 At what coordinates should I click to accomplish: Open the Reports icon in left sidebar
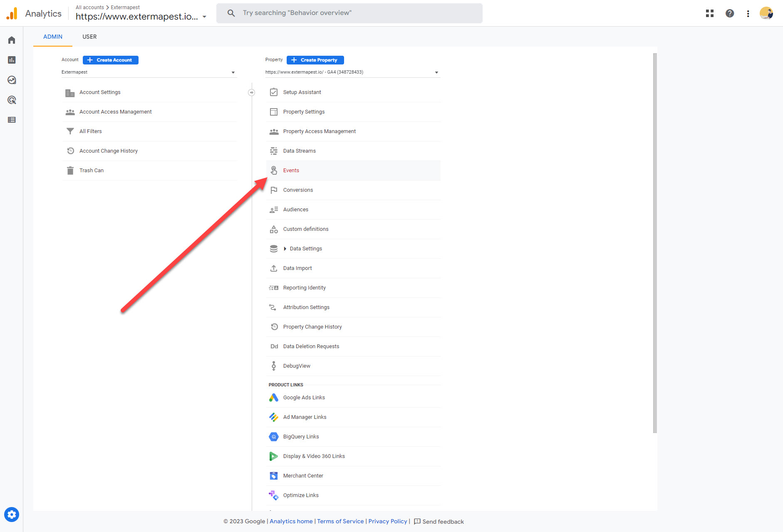tap(12, 60)
